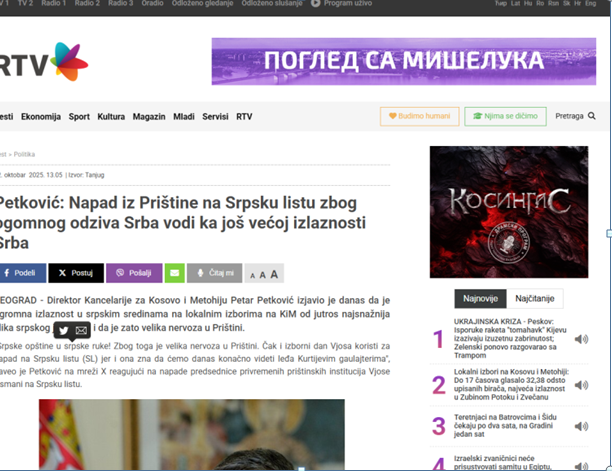Click the Program uživo play icon

point(316,4)
